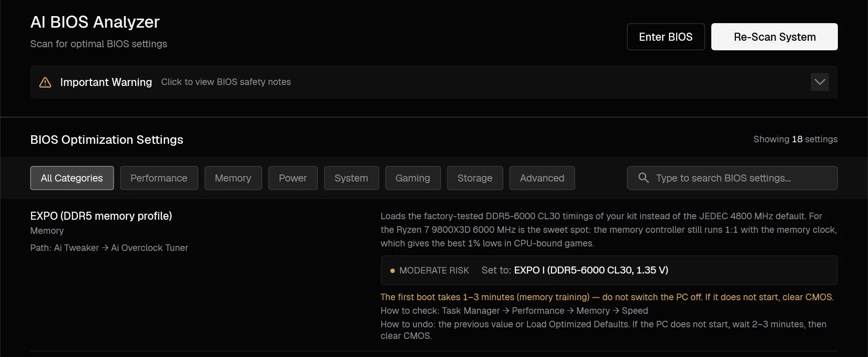View the Storage category settings
Viewport: 868px width, 357px height.
point(475,178)
